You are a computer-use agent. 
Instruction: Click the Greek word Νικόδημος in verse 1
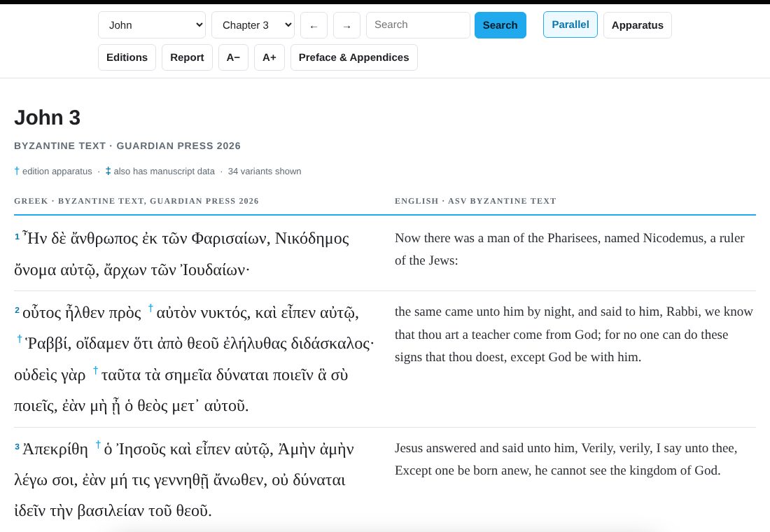(x=311, y=239)
